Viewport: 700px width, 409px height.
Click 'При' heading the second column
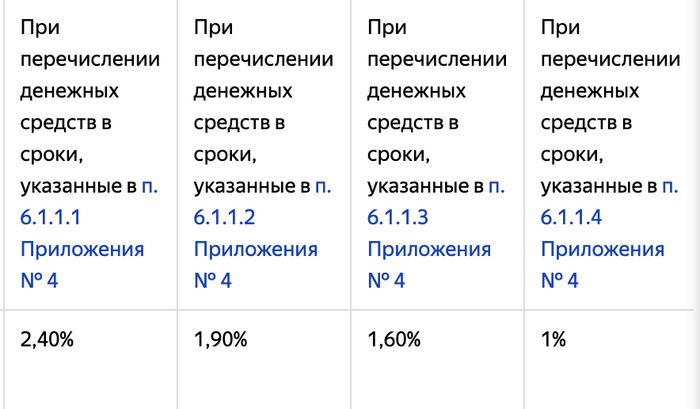click(213, 29)
